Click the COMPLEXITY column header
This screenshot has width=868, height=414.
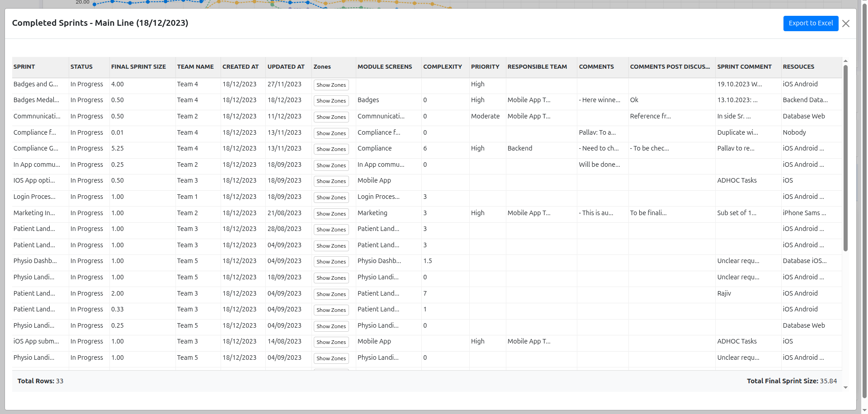[442, 67]
